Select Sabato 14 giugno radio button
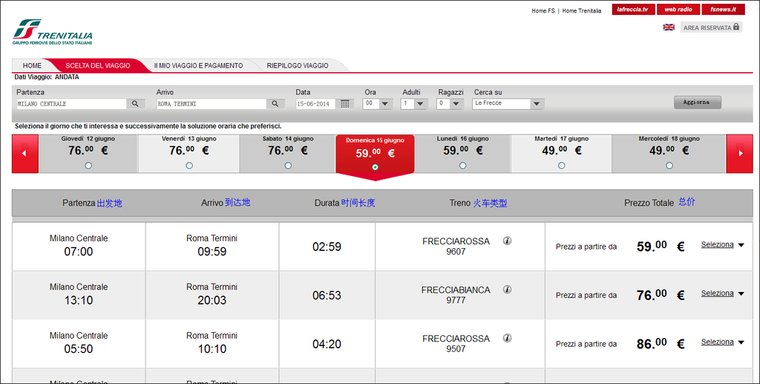 click(x=288, y=165)
